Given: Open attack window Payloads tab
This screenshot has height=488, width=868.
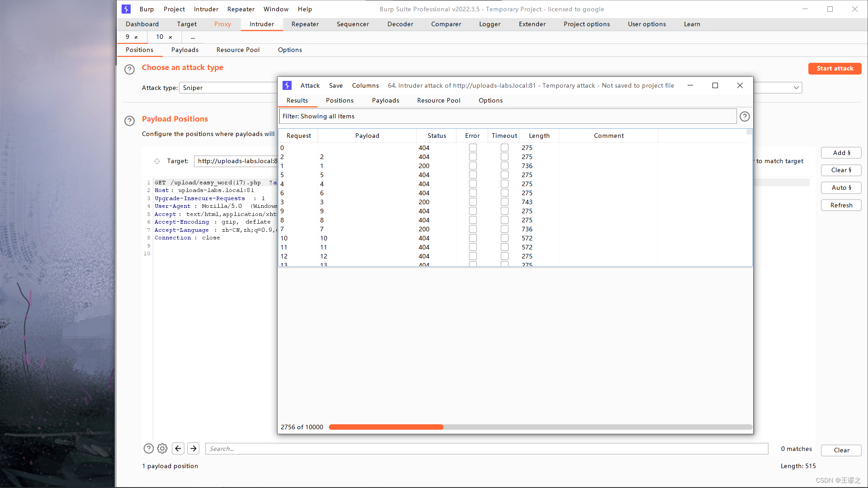Looking at the screenshot, I should [386, 100].
